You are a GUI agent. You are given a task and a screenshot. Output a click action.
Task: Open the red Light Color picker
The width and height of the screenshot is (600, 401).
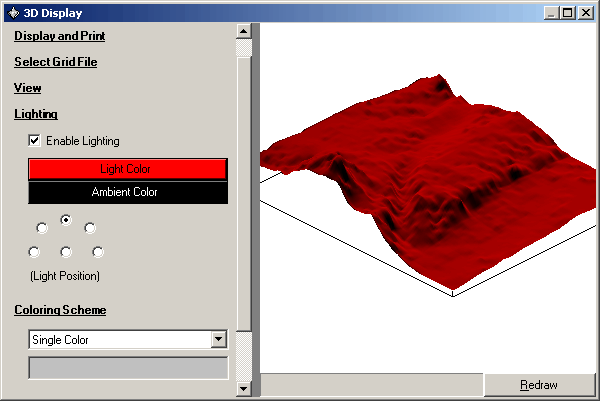(x=128, y=169)
